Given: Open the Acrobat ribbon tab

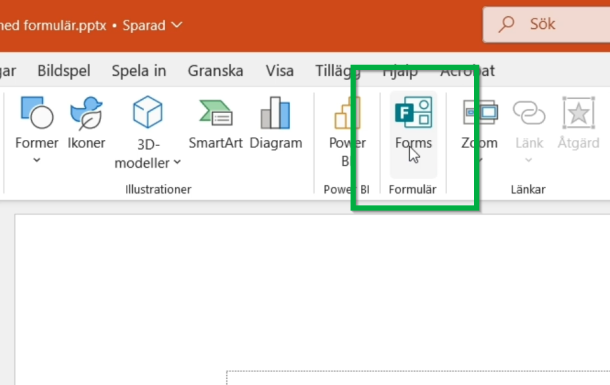Looking at the screenshot, I should pos(468,71).
